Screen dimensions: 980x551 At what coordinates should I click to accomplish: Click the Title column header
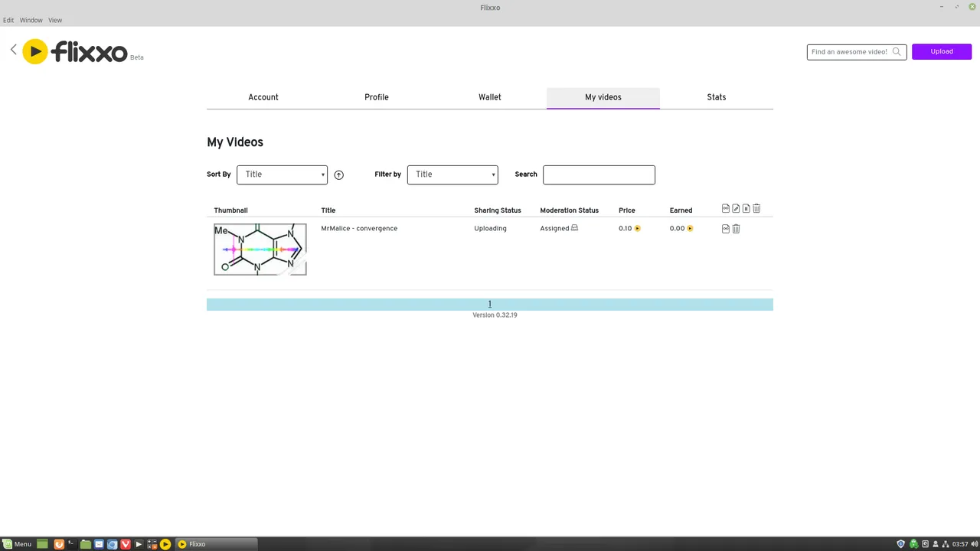tap(328, 210)
